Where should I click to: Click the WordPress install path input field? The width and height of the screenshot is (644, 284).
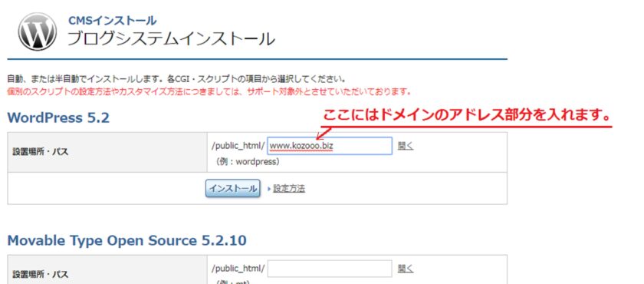coord(330,146)
